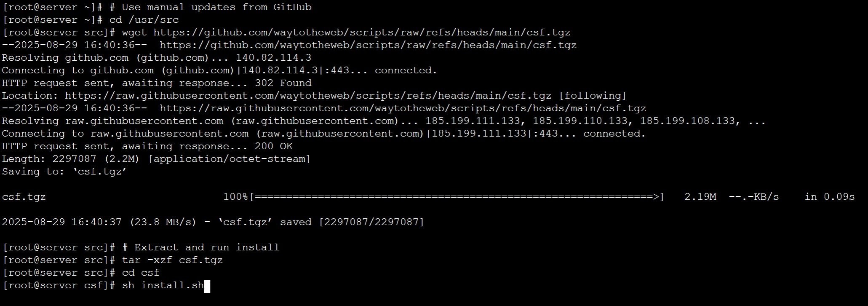Click the raw.githubusercontent.com URL on the Location line
The image size is (868, 306).
tap(308, 96)
